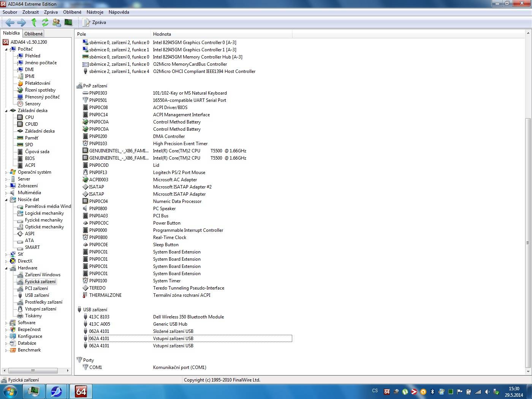Select the Bezpečnost shield icon
The width and height of the screenshot is (532, 399).
pyautogui.click(x=13, y=329)
